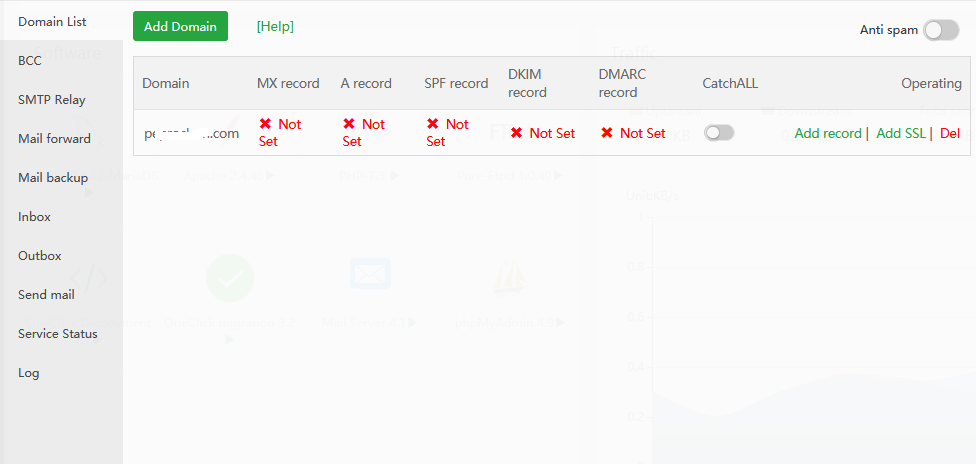Click red X icon under SPF record
976x464 pixels.
(433, 123)
